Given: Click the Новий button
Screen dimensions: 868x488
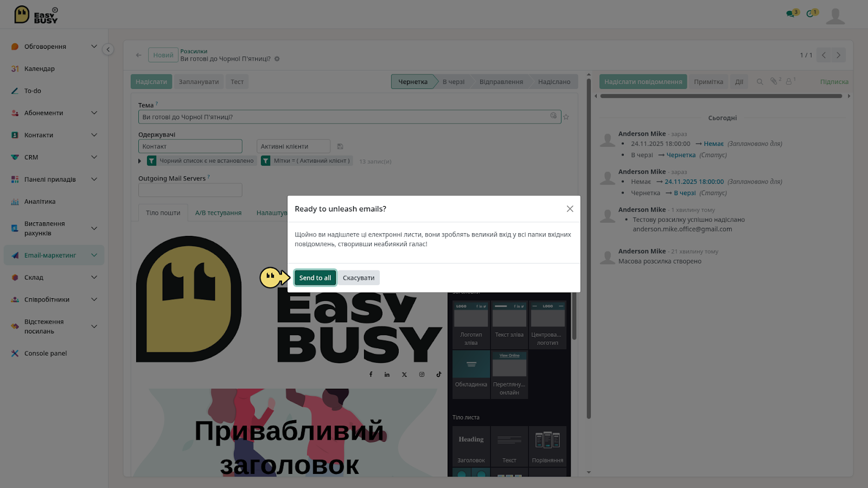Looking at the screenshot, I should pyautogui.click(x=163, y=55).
